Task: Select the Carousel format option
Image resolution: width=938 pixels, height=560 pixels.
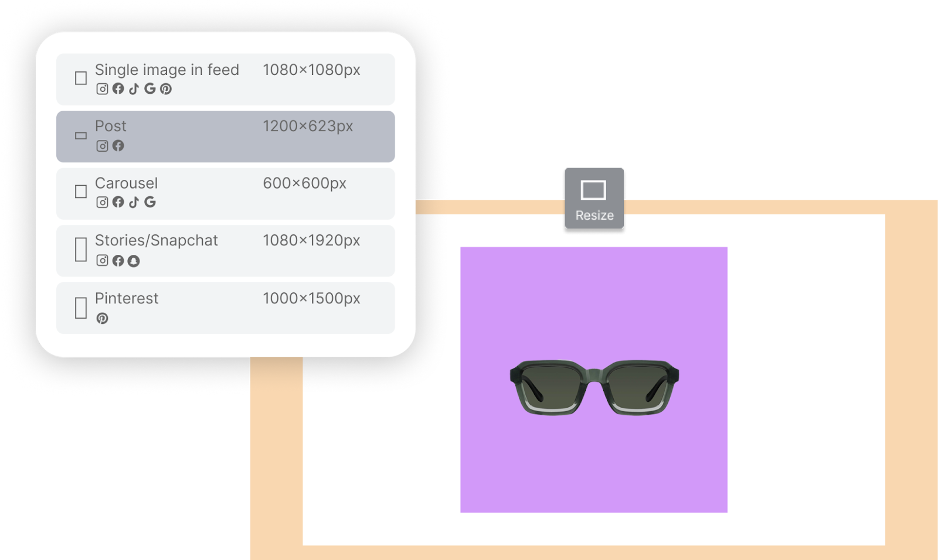Action: tap(226, 194)
